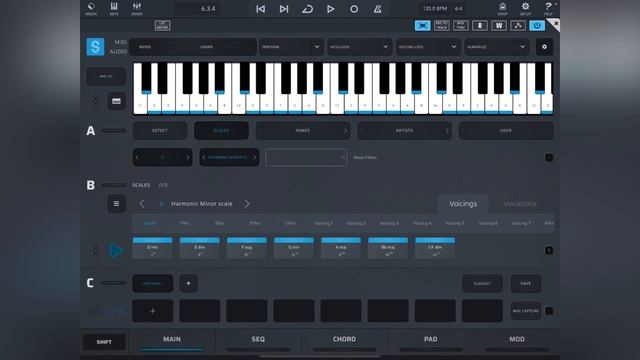Click the 4/4 time signature

[459, 8]
